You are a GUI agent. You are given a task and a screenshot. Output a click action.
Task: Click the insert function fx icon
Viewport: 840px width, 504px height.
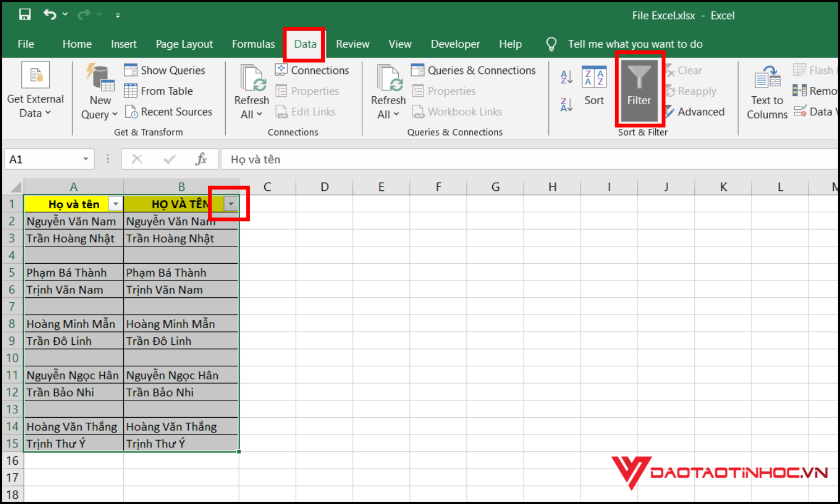[x=201, y=159]
